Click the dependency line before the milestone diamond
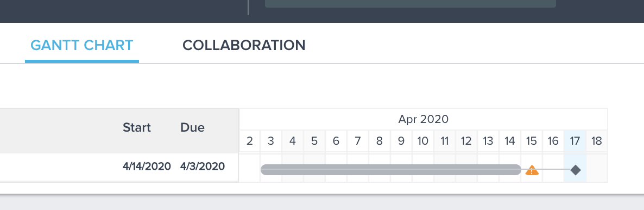The width and height of the screenshot is (644, 210). point(554,170)
